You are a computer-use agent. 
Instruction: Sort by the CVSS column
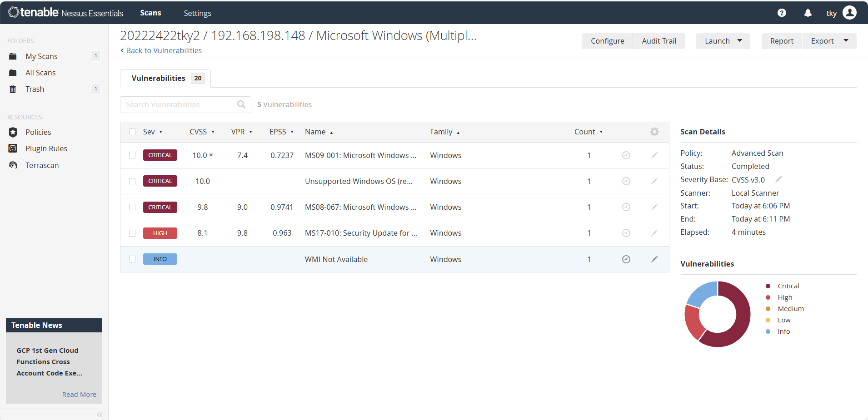[x=202, y=132]
